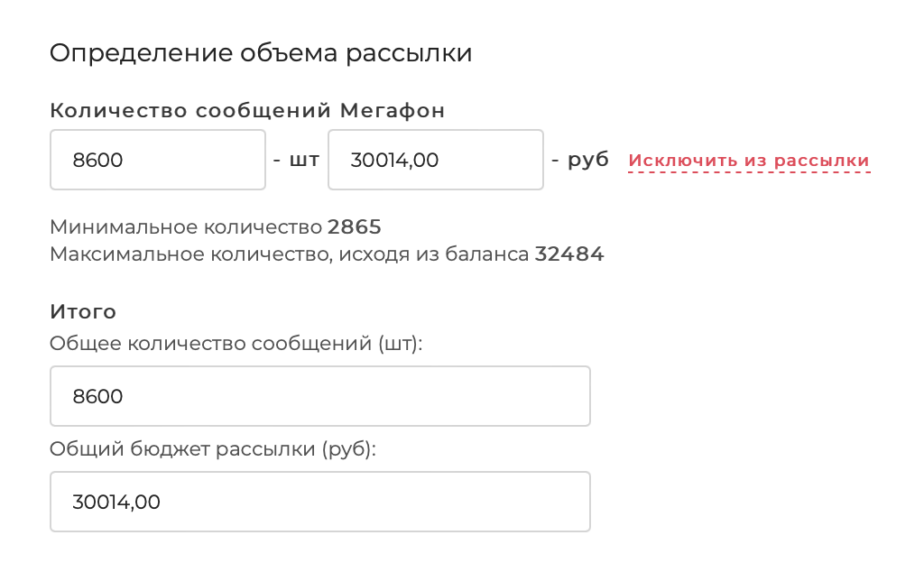This screenshot has width=924, height=563.
Task: Select the heading 'Определение объема рассылки'
Action: [x=260, y=52]
